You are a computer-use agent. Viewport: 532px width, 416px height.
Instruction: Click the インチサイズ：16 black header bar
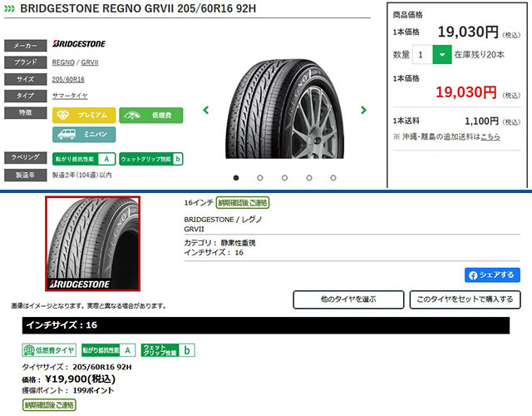coord(266,325)
